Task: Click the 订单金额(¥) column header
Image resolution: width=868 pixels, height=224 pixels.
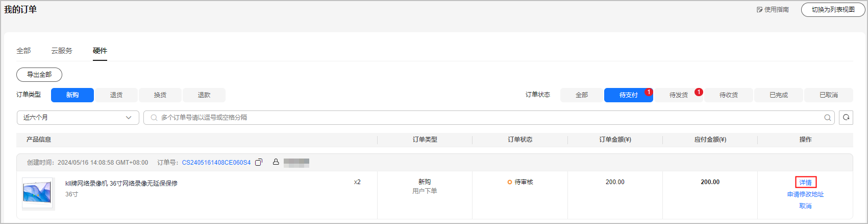Action: click(x=615, y=140)
